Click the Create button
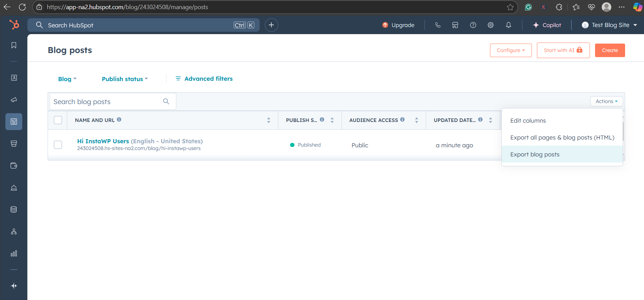 (610, 50)
